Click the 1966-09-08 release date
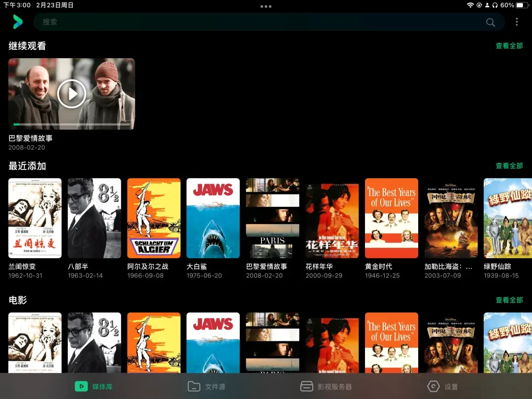The height and width of the screenshot is (399, 532). pyautogui.click(x=145, y=276)
